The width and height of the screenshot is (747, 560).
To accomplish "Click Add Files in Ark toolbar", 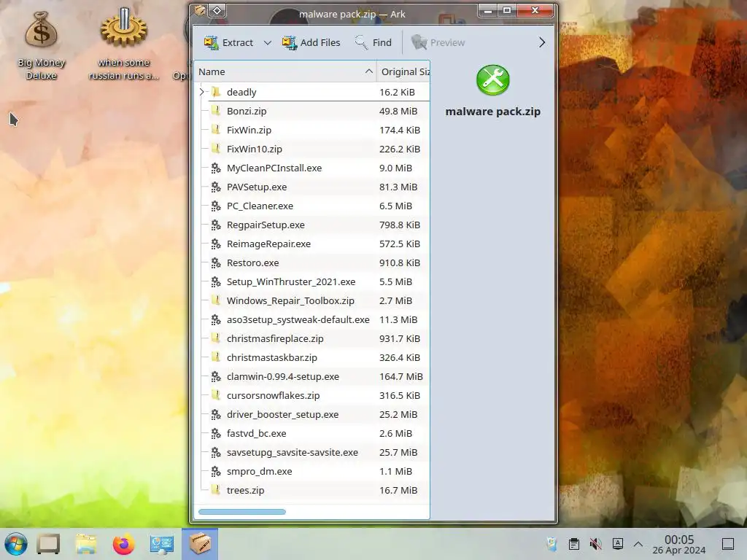I will [x=311, y=42].
